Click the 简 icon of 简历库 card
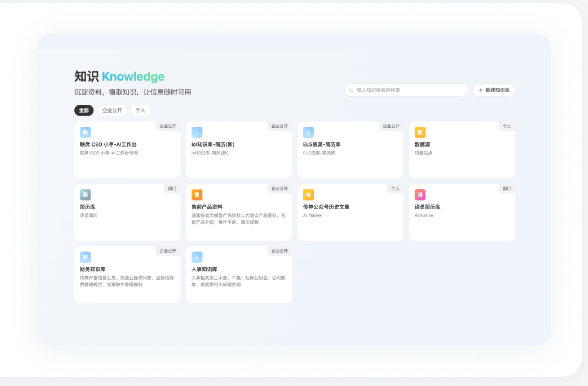Screen dimensions: 588x386 (85, 195)
